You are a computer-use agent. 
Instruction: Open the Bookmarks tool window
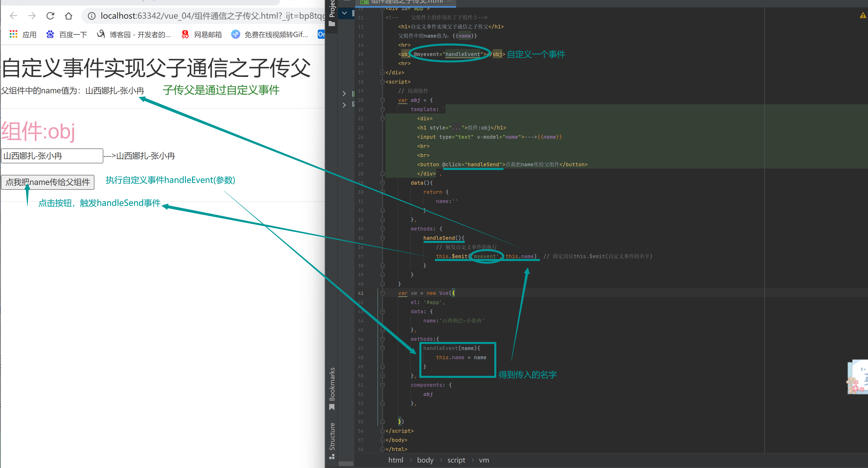point(332,388)
